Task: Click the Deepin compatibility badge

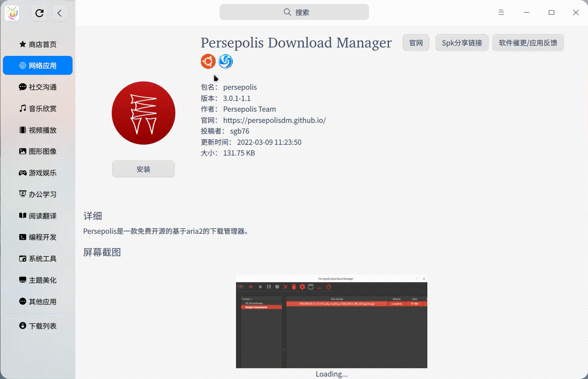Action: pyautogui.click(x=226, y=61)
